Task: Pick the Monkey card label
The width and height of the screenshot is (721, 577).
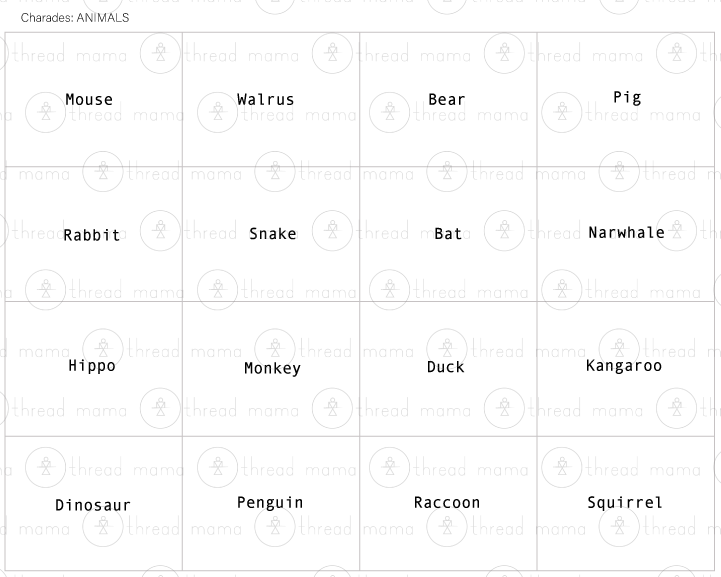Action: tap(272, 369)
